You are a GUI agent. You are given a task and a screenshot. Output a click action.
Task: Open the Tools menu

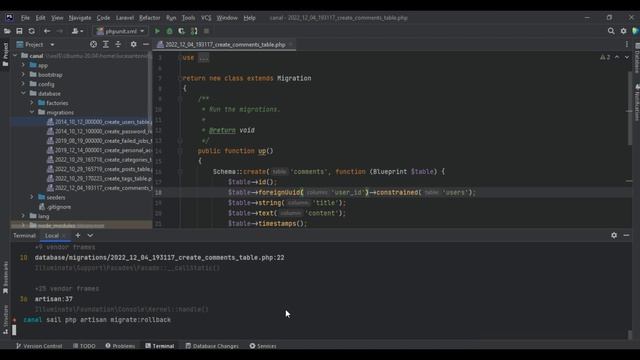click(x=188, y=18)
